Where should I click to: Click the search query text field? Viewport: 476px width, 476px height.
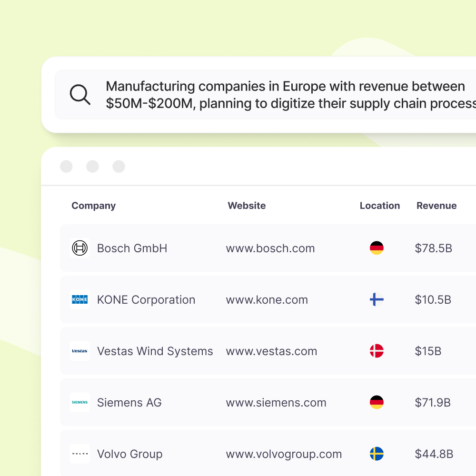click(265, 95)
